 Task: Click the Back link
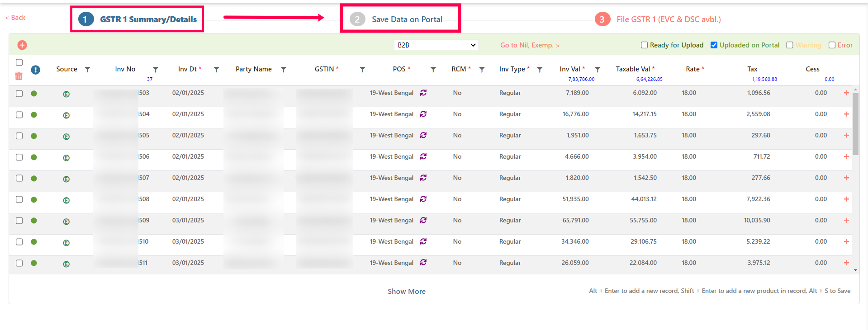[15, 18]
